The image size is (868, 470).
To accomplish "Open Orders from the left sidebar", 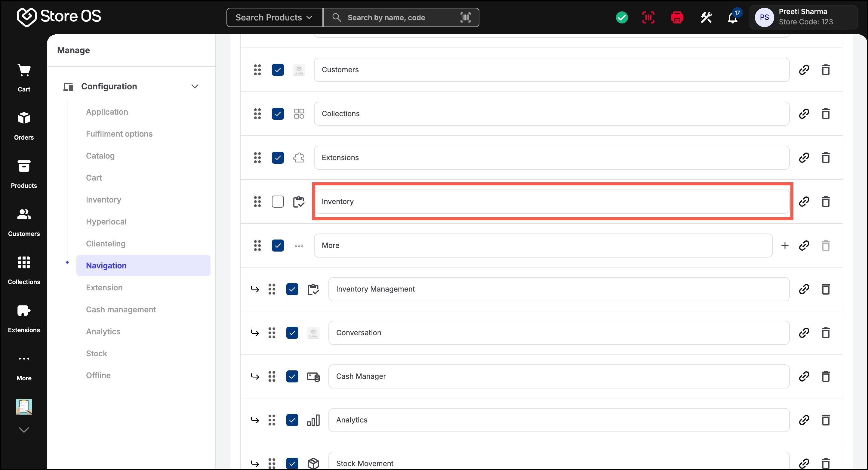I will 24,126.
